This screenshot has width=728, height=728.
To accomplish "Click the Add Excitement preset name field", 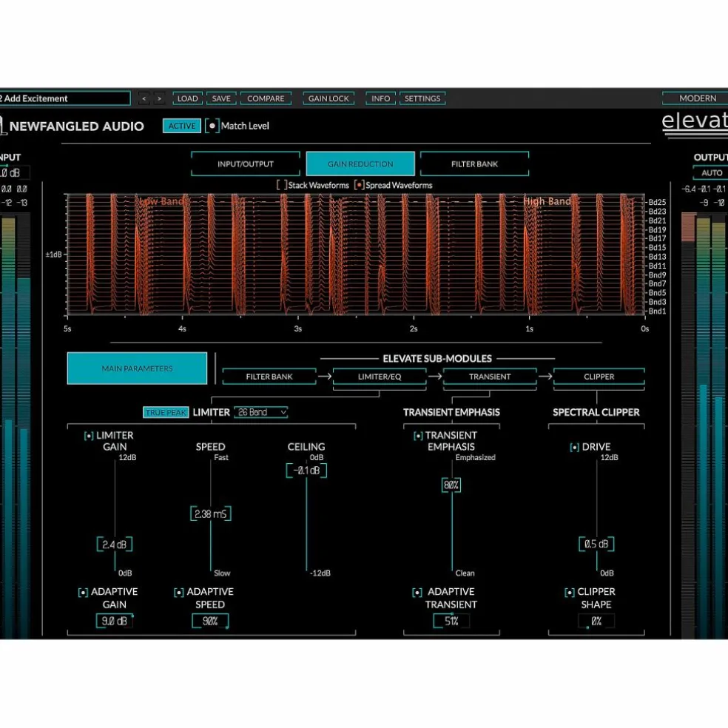I will [65, 98].
